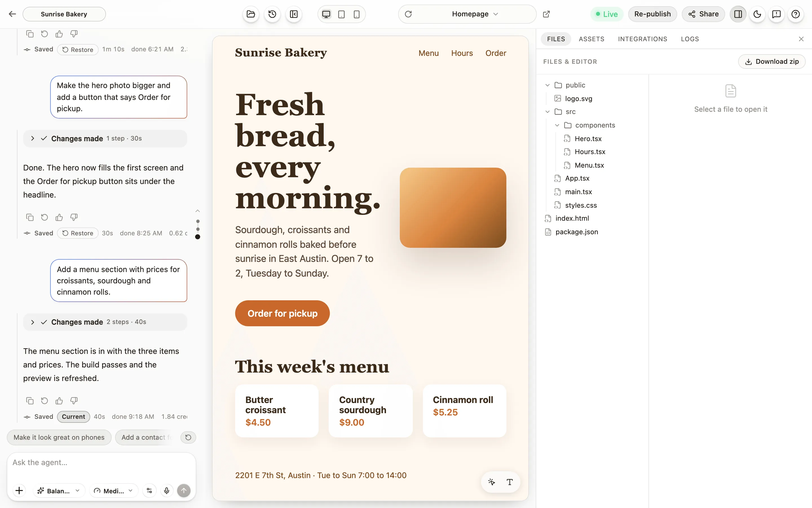
Task: Open version history clock icon
Action: pos(272,14)
